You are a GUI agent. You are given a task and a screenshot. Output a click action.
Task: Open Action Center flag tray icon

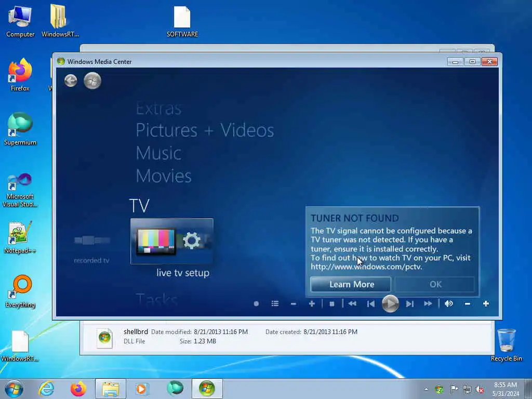454,389
